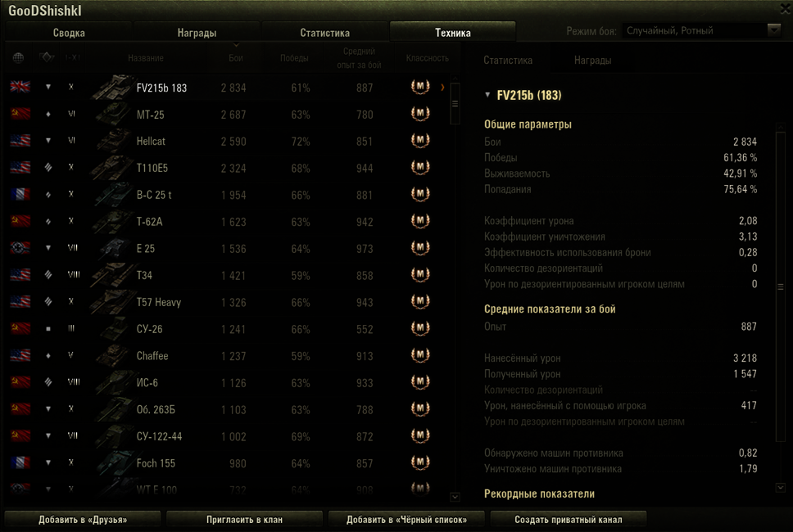Viewport: 793px width, 532px height.
Task: Click the light tank icon on Chaffee row
Action: 48,355
